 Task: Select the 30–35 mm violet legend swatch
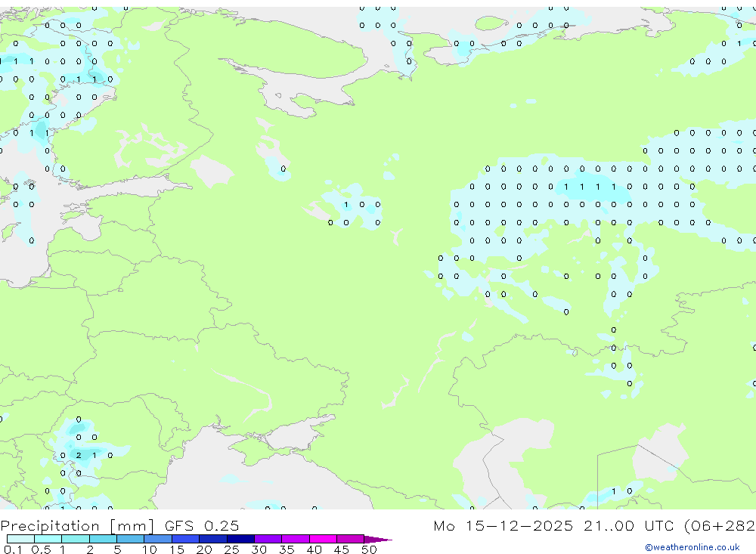(x=268, y=539)
